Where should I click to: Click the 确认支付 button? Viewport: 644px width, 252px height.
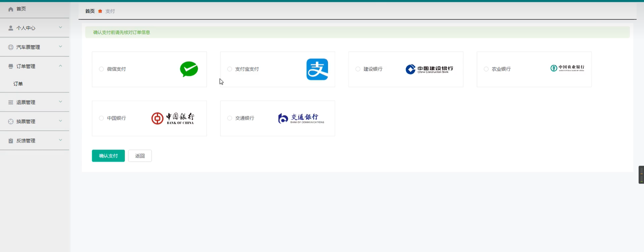pyautogui.click(x=108, y=156)
